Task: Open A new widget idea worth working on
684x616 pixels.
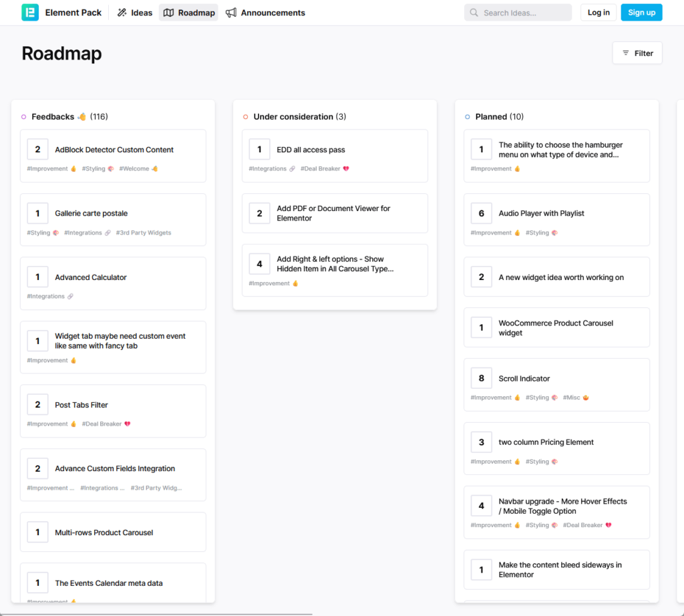Action: 561,277
